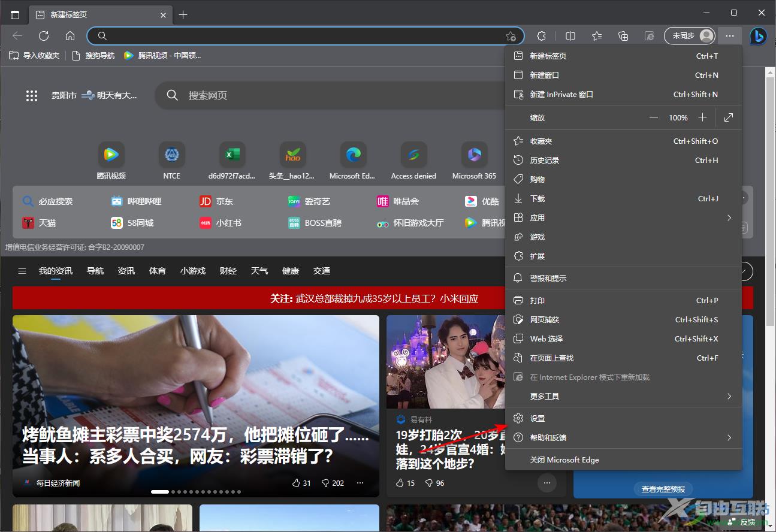Open the news feed hamburger menu
Image resolution: width=776 pixels, height=532 pixels.
[22, 271]
